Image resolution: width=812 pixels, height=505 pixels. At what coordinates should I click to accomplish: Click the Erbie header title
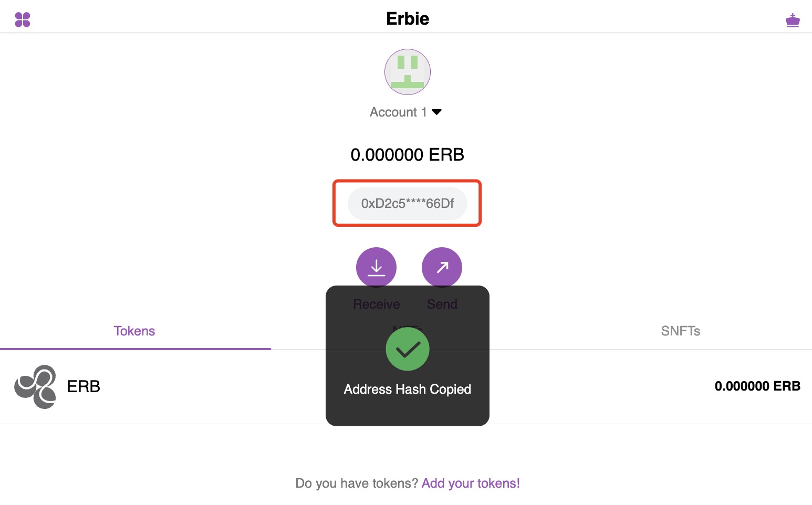(x=408, y=18)
